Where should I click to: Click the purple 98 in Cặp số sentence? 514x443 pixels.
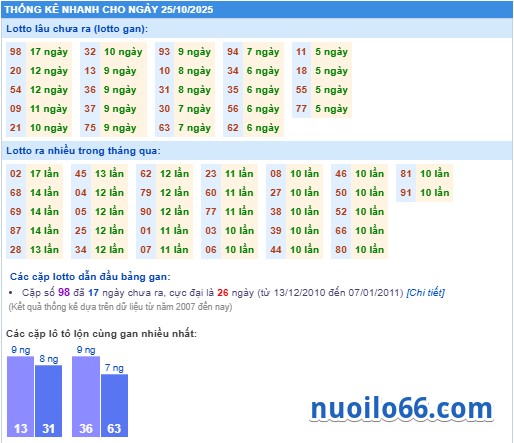pyautogui.click(x=64, y=292)
